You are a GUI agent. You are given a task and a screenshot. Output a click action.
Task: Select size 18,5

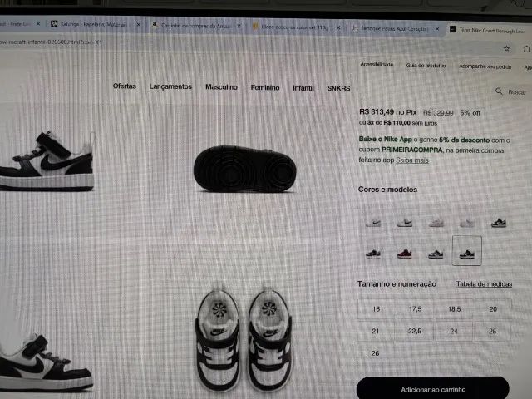455,309
